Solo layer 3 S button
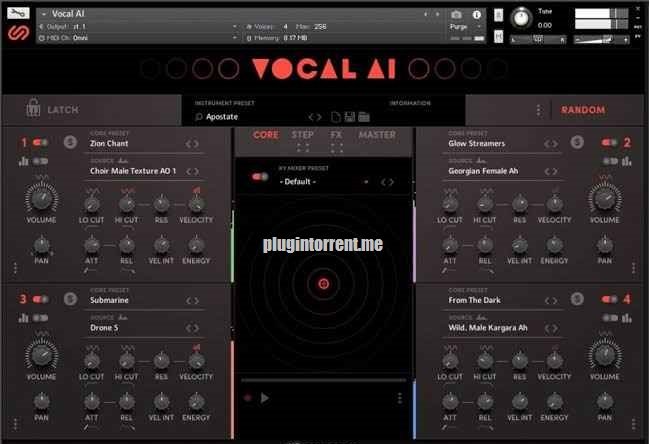Image resolution: width=650 pixels, height=444 pixels. click(x=70, y=299)
